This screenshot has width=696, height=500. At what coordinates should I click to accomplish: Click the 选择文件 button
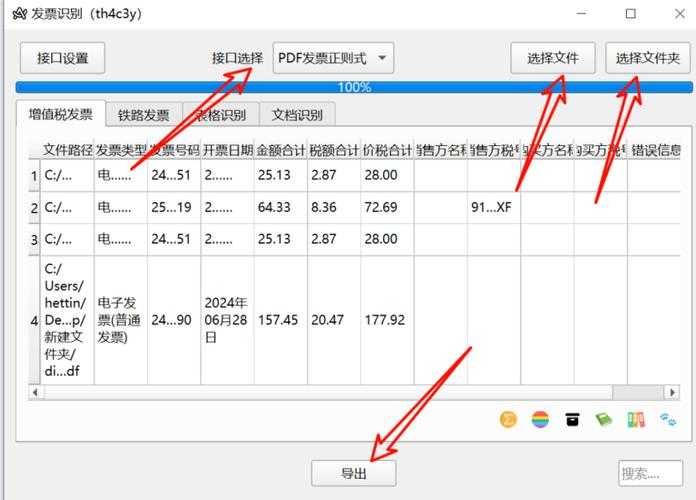tap(553, 58)
